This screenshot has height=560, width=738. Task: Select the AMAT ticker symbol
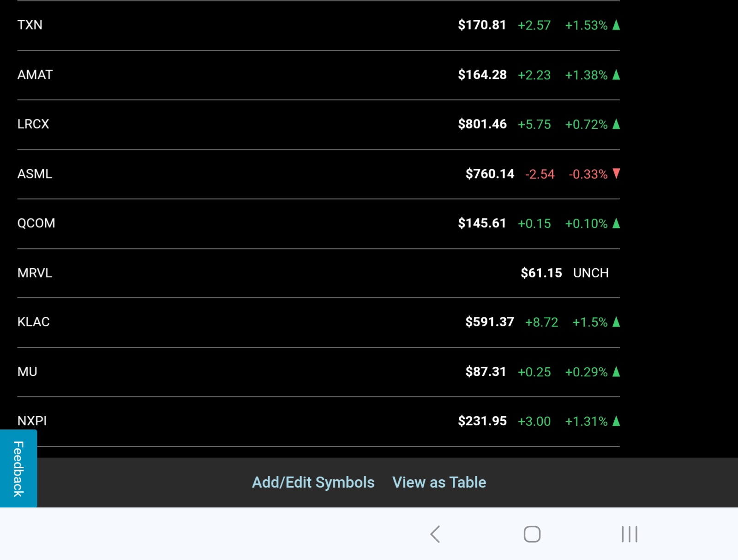(x=35, y=75)
